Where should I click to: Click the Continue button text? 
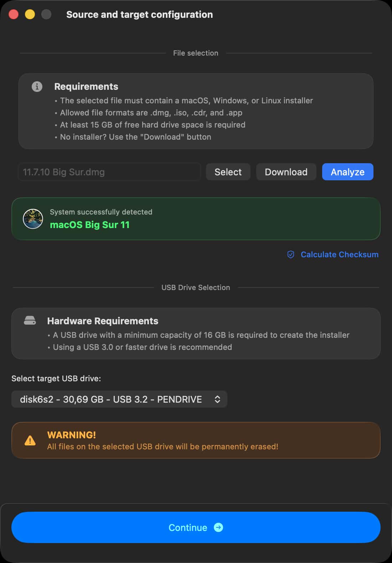[x=188, y=527]
